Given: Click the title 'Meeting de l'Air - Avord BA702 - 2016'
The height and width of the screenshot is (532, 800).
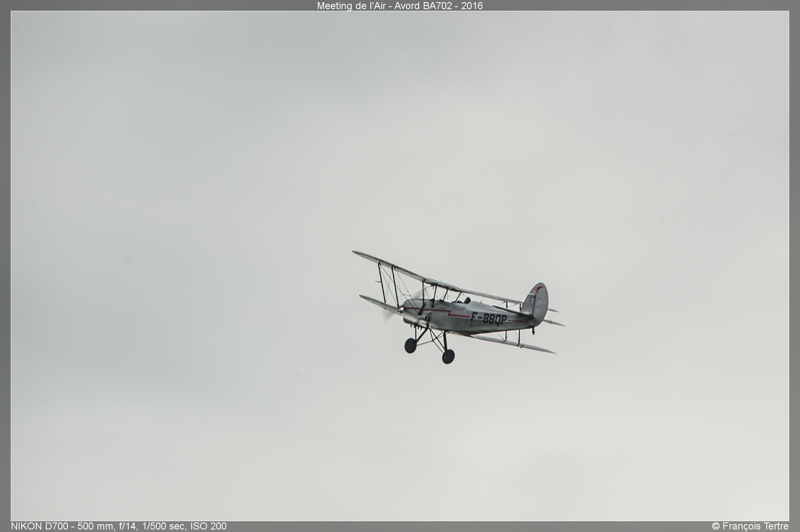Looking at the screenshot, I should click(x=400, y=6).
